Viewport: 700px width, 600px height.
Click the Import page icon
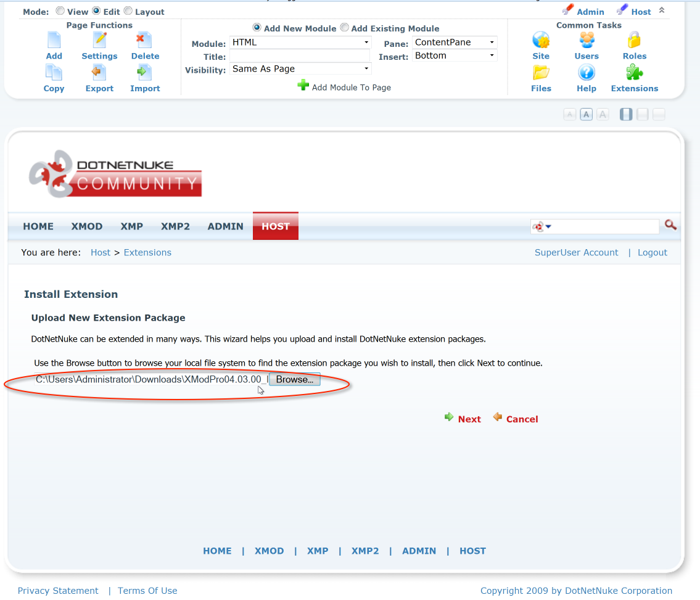click(144, 72)
